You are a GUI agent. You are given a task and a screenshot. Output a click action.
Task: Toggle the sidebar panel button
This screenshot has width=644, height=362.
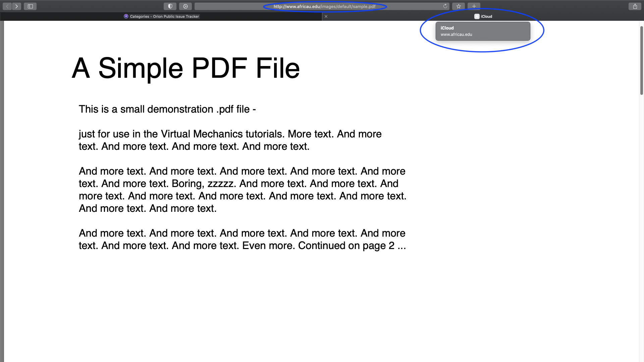pos(30,6)
